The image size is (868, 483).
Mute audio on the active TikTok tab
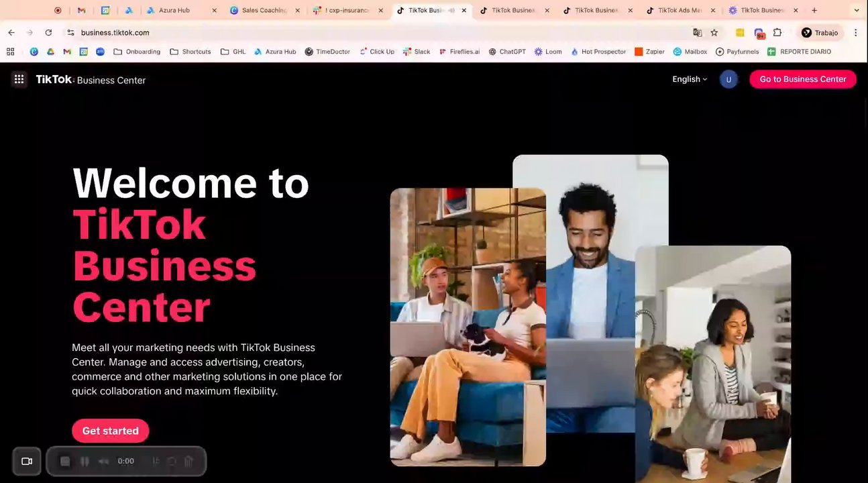click(451, 10)
